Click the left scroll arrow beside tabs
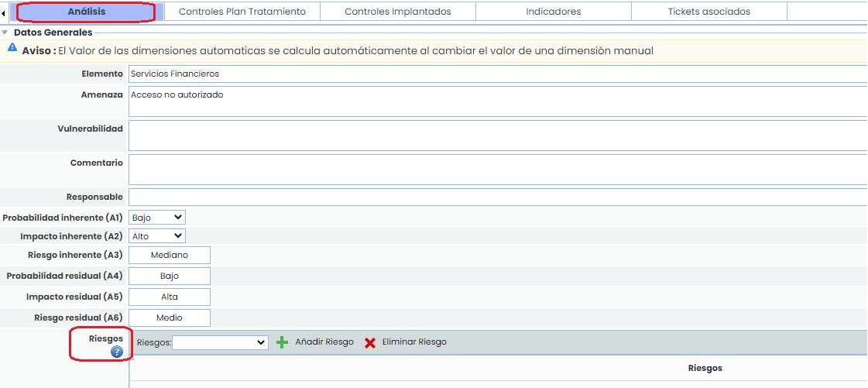The height and width of the screenshot is (388, 868). click(4, 12)
